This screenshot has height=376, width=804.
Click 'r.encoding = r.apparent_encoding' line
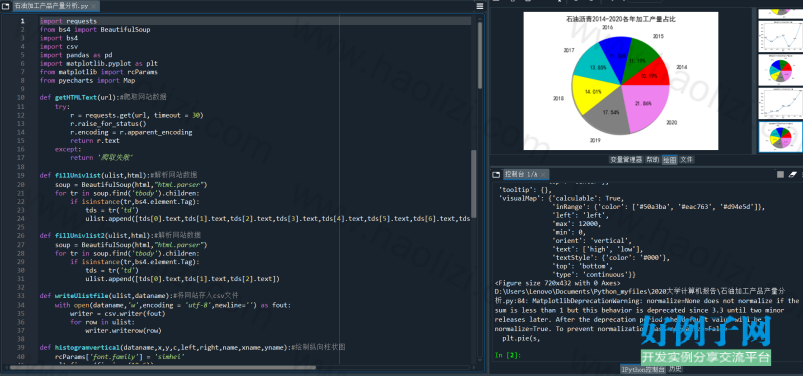point(131,132)
